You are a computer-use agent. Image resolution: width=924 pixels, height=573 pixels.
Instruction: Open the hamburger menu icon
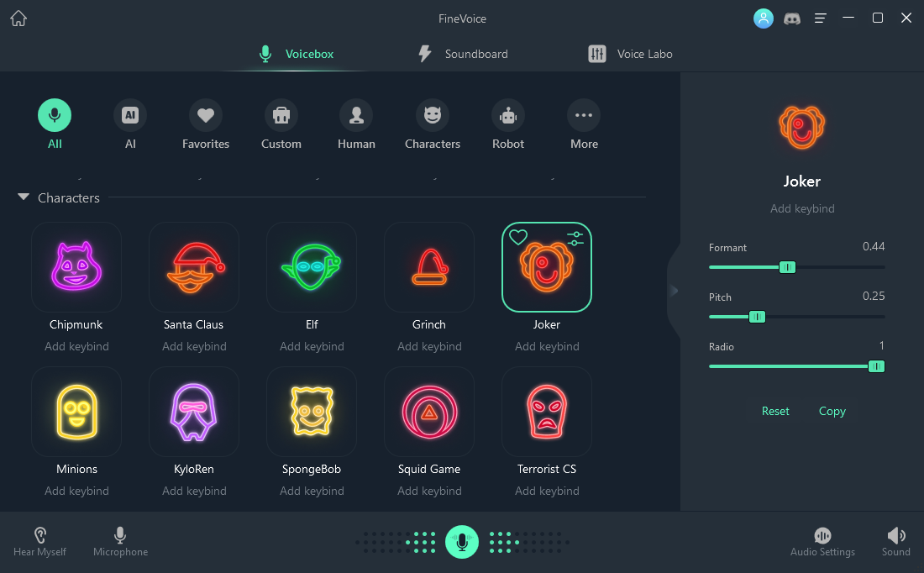pyautogui.click(x=821, y=18)
